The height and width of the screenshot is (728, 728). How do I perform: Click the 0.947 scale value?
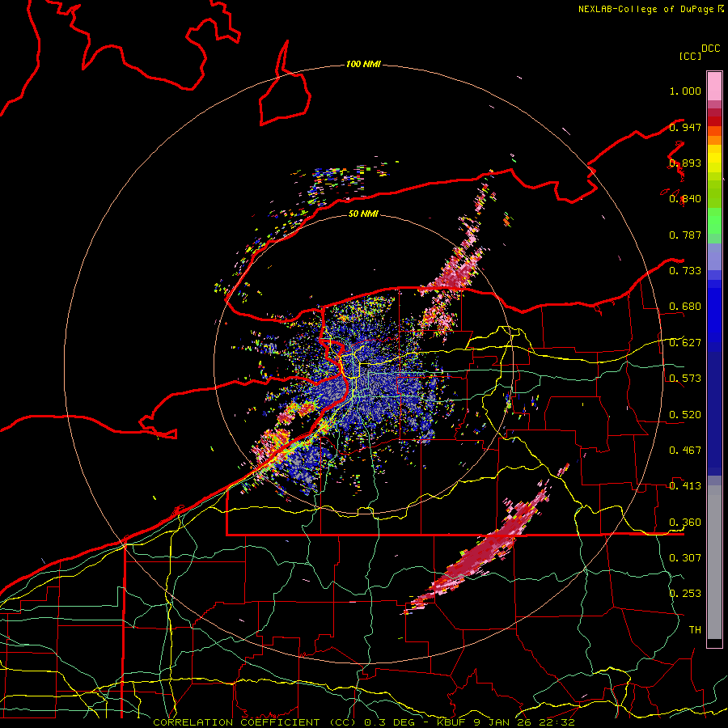point(685,127)
